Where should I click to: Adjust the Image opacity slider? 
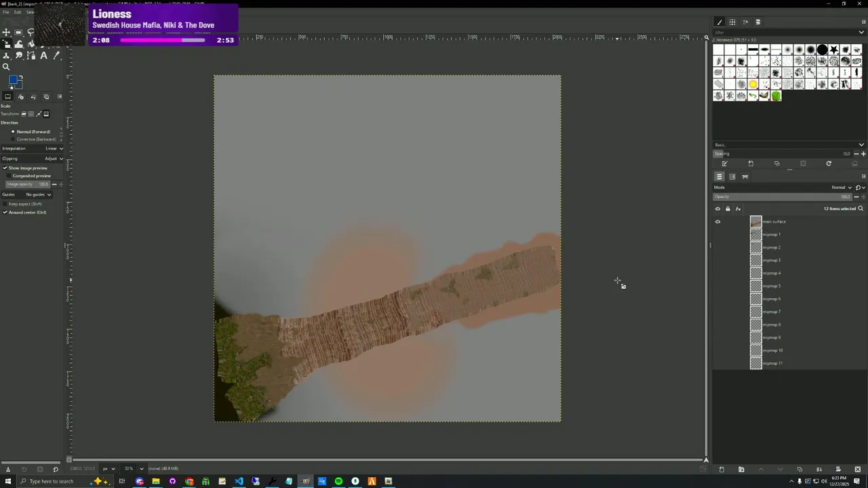28,184
